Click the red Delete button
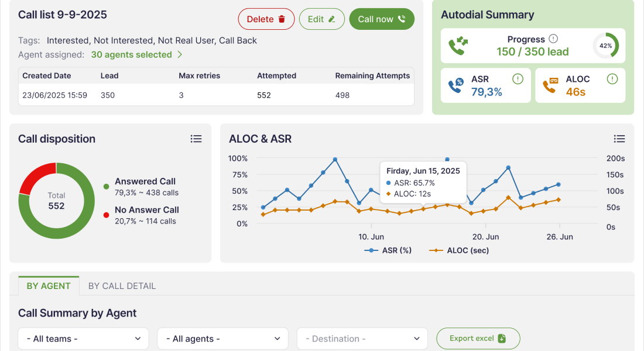This screenshot has width=644, height=351. [x=266, y=19]
